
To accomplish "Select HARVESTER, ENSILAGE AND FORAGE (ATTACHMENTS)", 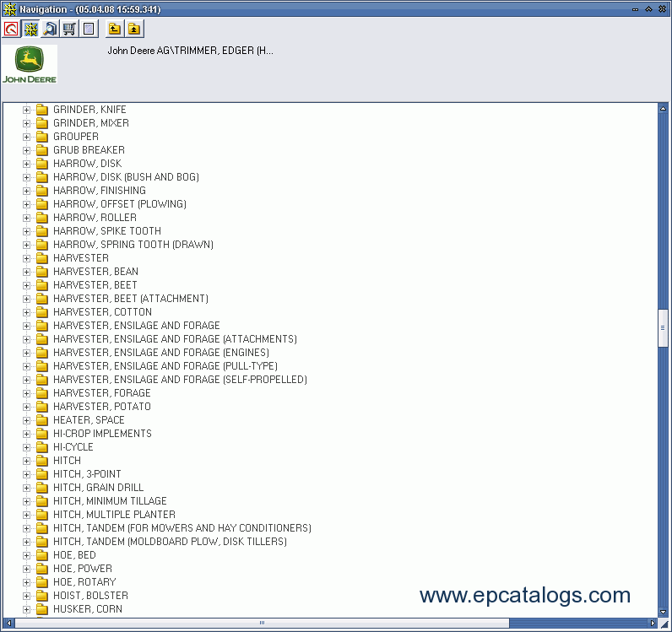I will tap(175, 339).
